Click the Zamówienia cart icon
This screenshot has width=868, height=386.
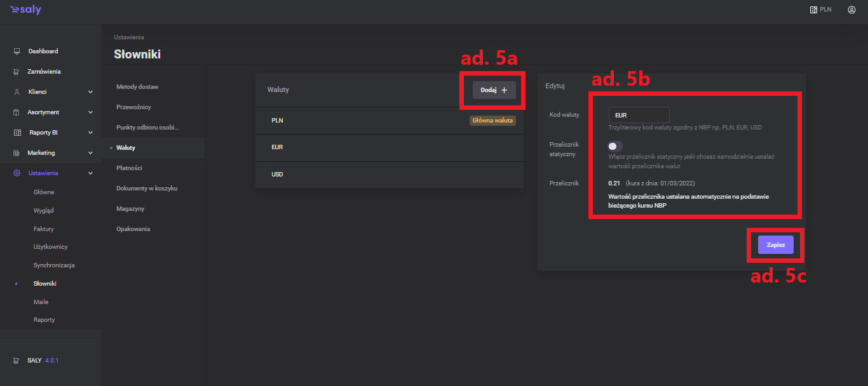17,72
